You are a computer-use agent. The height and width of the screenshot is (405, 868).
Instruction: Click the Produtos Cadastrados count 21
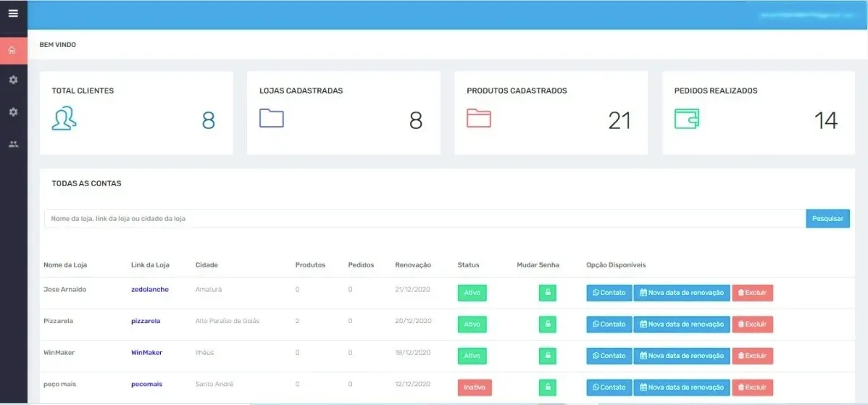tap(619, 120)
